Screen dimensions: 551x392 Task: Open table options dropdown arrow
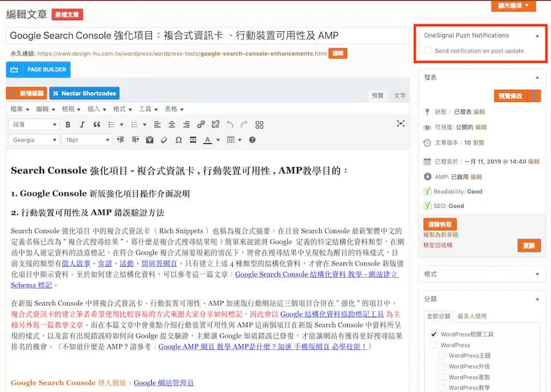coord(239,140)
